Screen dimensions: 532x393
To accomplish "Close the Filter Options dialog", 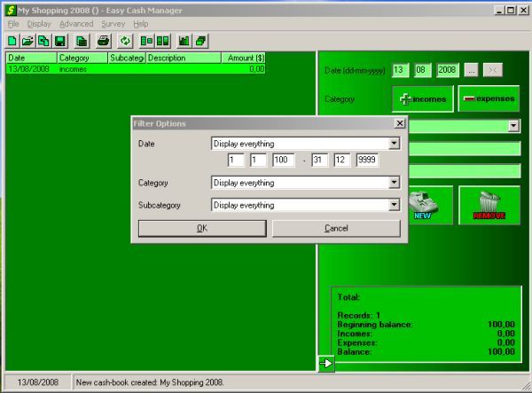I will 400,123.
